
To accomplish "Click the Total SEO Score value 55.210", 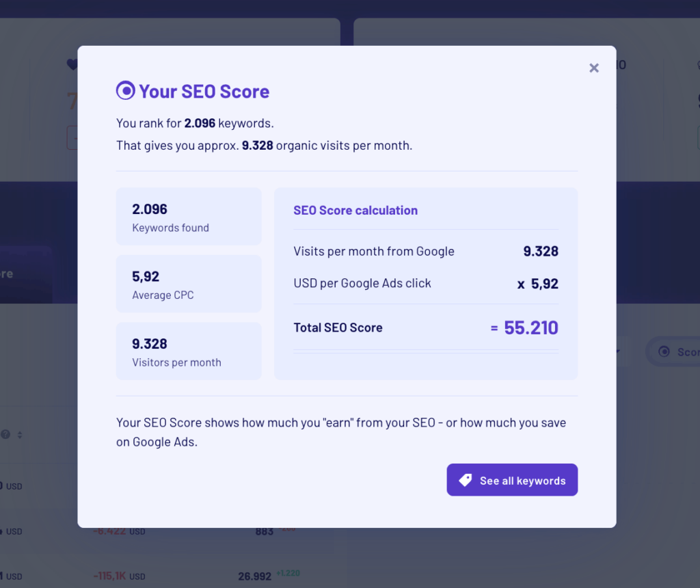I will [532, 328].
